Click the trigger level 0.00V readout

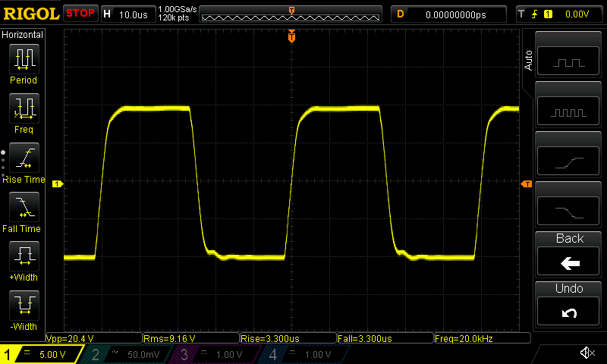click(577, 14)
